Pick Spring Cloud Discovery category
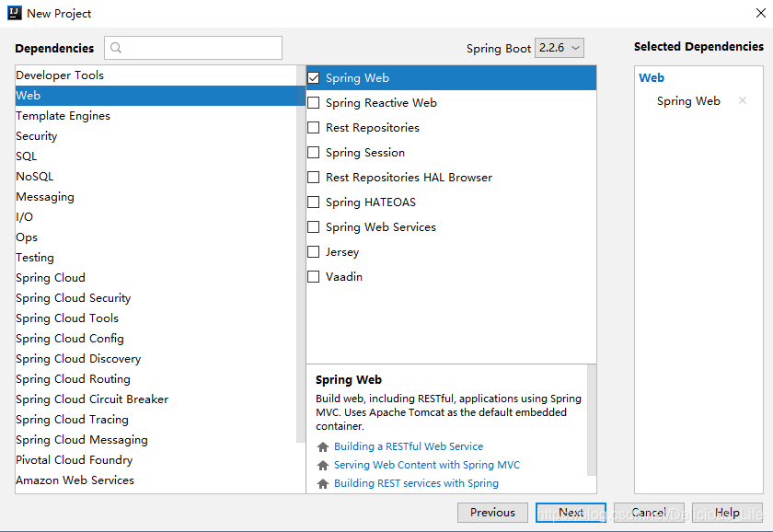Viewport: 773px width, 532px height. 156,358
